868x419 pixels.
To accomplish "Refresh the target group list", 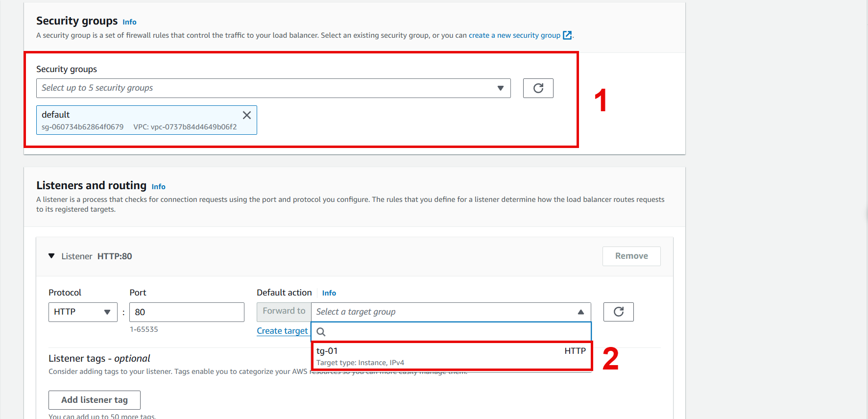I will [618, 312].
